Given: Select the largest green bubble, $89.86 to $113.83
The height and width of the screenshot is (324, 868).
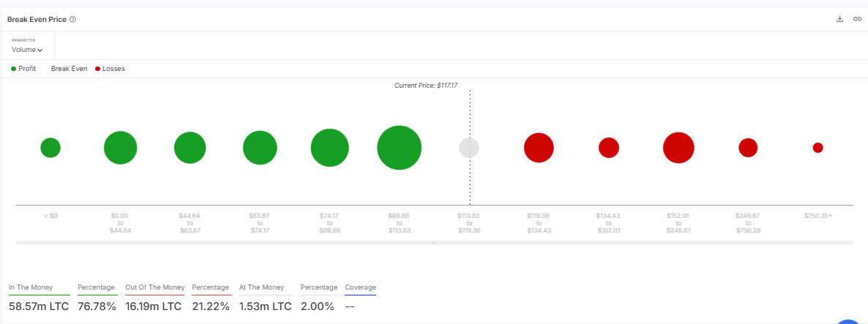Looking at the screenshot, I should (399, 148).
